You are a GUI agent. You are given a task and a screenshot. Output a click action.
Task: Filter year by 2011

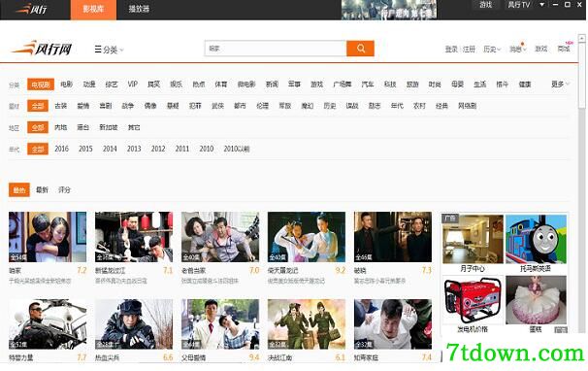point(182,149)
